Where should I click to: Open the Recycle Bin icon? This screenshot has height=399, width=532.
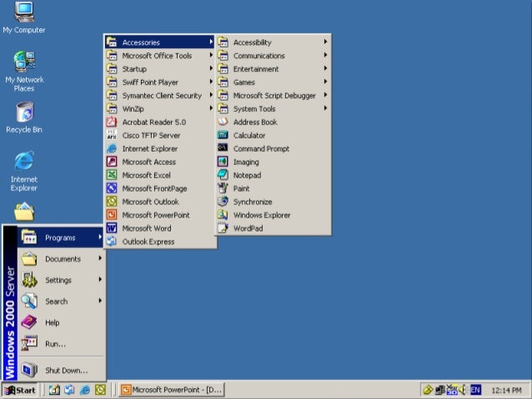[x=23, y=117]
